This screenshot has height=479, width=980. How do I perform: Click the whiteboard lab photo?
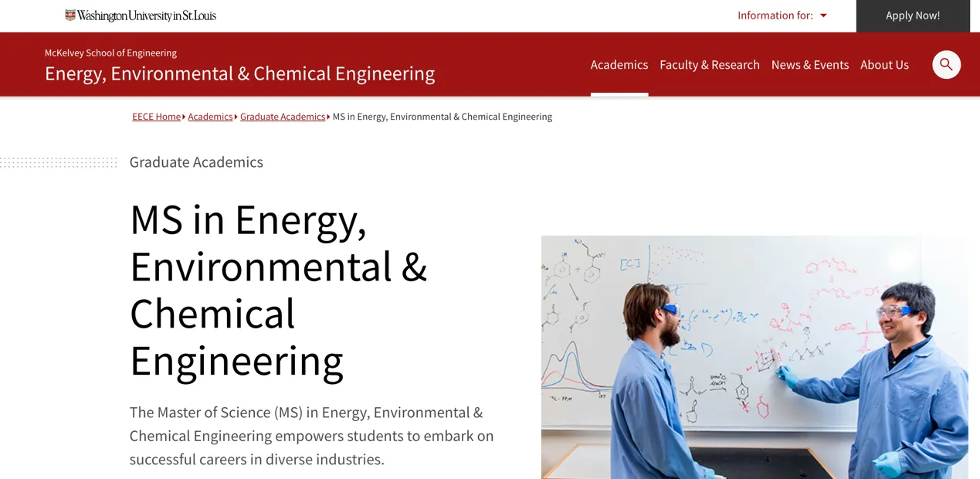pyautogui.click(x=754, y=357)
